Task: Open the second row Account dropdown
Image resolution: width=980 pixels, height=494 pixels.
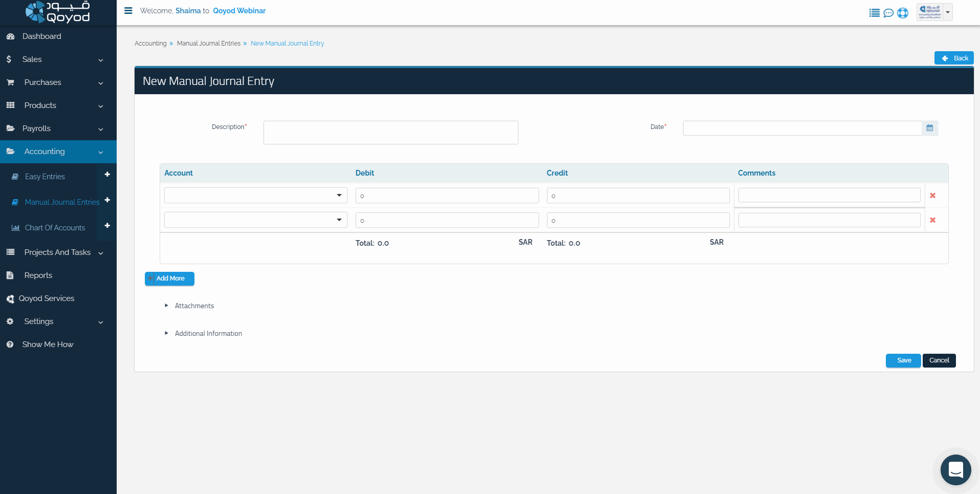Action: pyautogui.click(x=255, y=220)
